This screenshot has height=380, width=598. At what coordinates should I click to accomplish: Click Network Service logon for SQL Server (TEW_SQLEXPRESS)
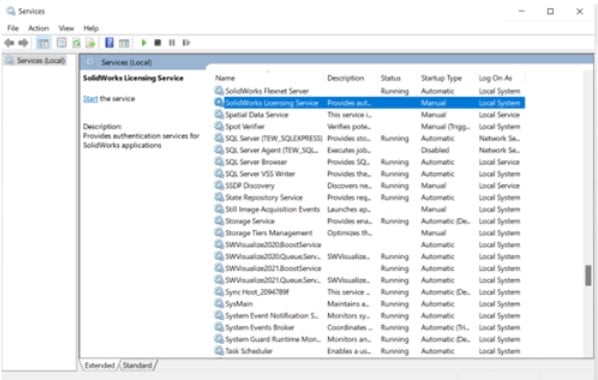(x=499, y=138)
